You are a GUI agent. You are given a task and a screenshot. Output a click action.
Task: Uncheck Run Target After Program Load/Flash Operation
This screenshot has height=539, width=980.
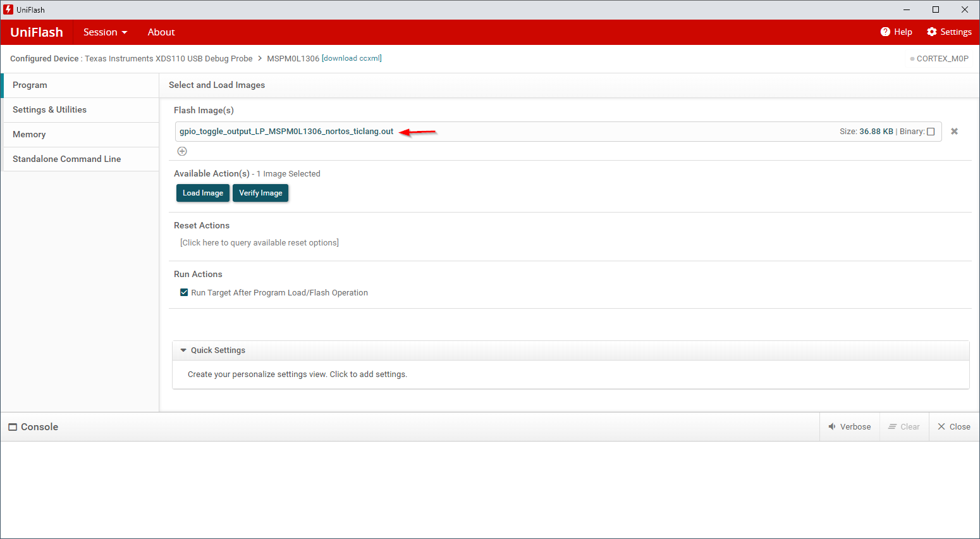[x=184, y=292]
